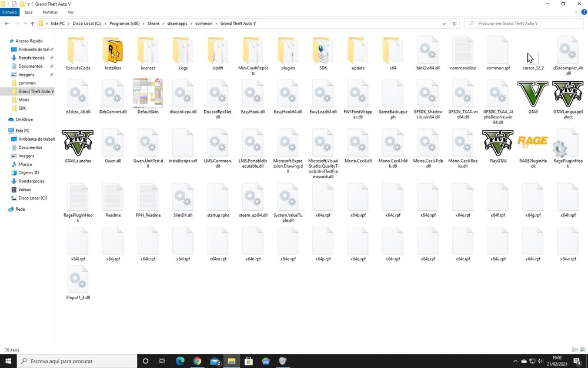The height and width of the screenshot is (368, 588).
Task: Open the GTA5 executable icon
Action: point(533,94)
